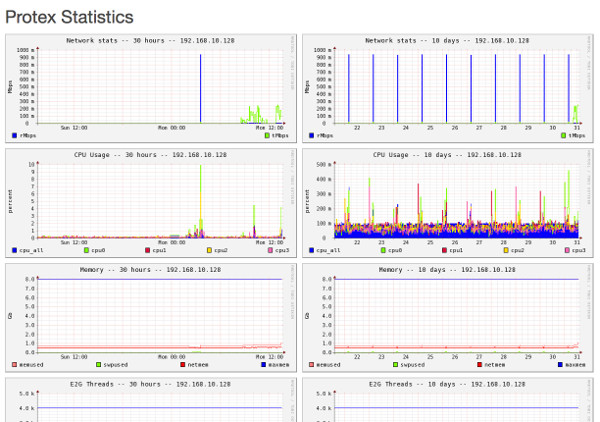600x422 pixels.
Task: Click pink memused swatch in Memory 30 hours legend
Action: pyautogui.click(x=15, y=365)
